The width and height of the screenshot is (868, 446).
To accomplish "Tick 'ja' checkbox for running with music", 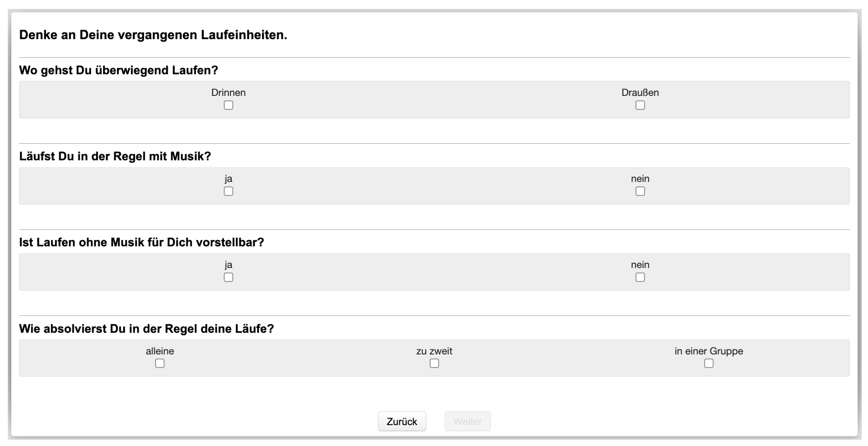I will (228, 192).
